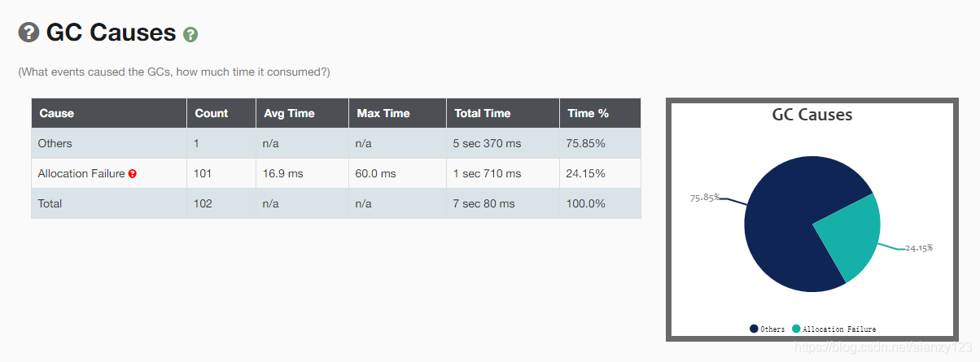Select the Allocation Failure cause cell

click(109, 173)
